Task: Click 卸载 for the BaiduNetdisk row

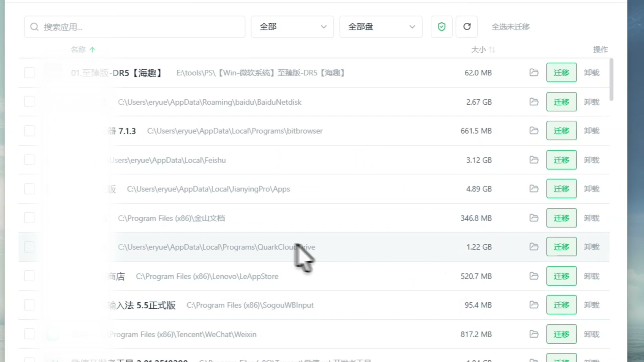Action: pos(592,102)
